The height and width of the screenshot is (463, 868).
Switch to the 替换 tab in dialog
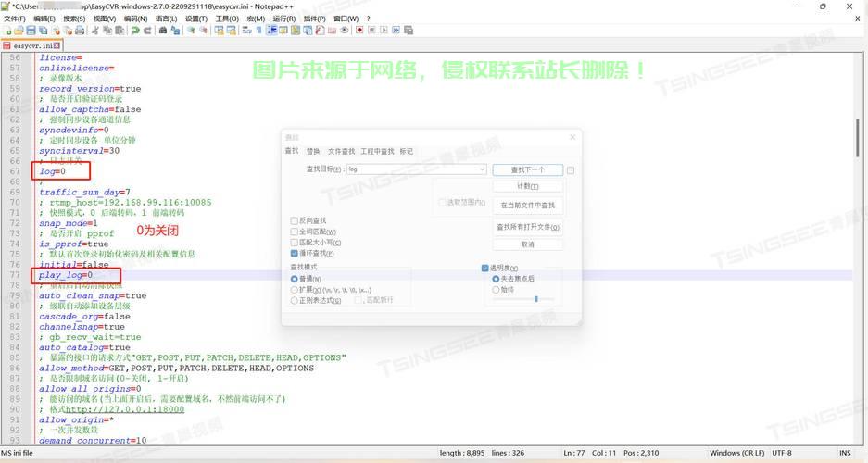coord(313,151)
